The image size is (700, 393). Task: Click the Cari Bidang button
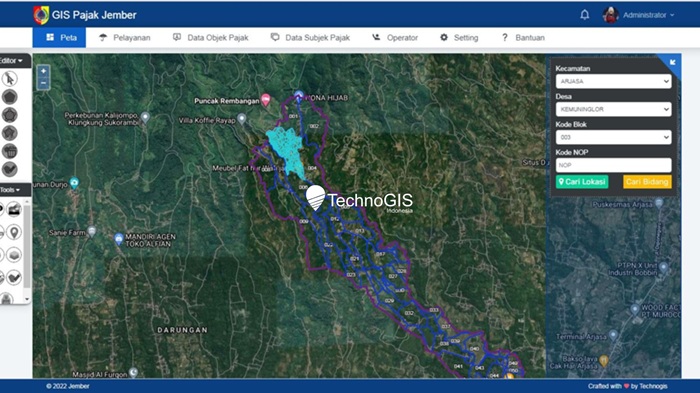tap(647, 182)
